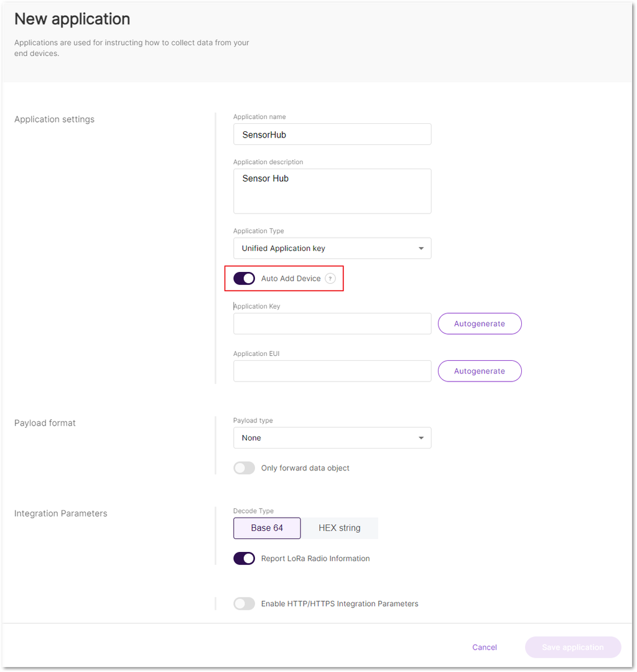Click the Save application button
This screenshot has width=637, height=672.
point(573,647)
